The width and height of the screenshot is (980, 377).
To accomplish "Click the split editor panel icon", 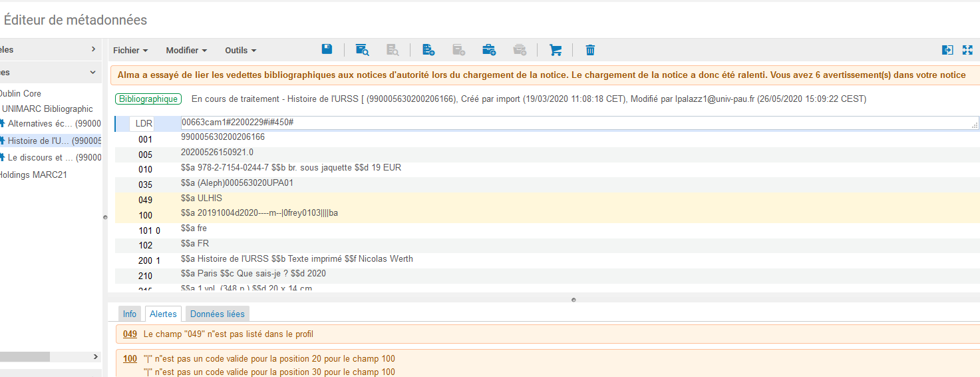I will pyautogui.click(x=947, y=50).
